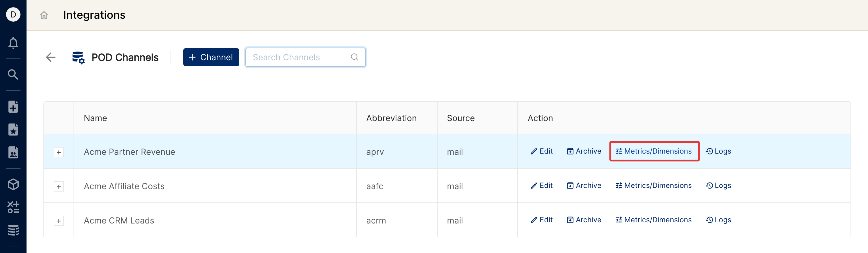View Logs for Acme CRM Leads
This screenshot has width=868, height=253.
tap(719, 220)
